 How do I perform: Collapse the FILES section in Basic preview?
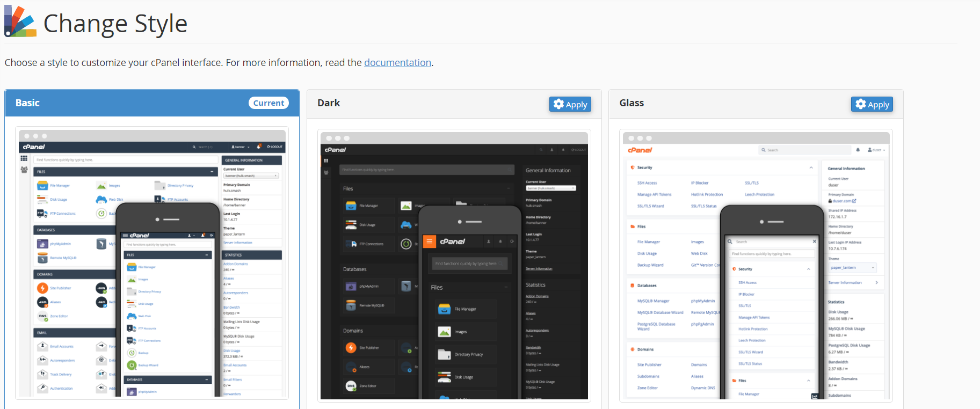pos(213,172)
